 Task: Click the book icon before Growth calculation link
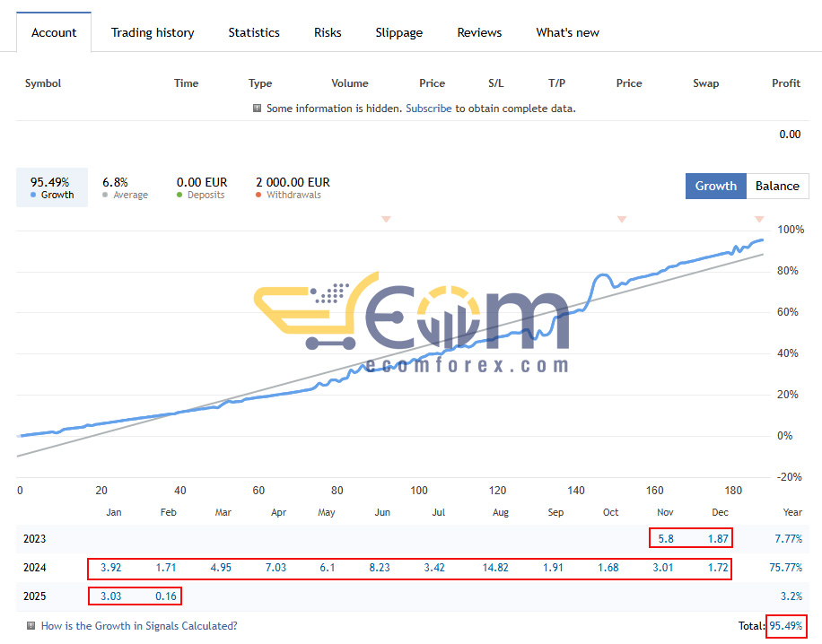click(x=31, y=626)
